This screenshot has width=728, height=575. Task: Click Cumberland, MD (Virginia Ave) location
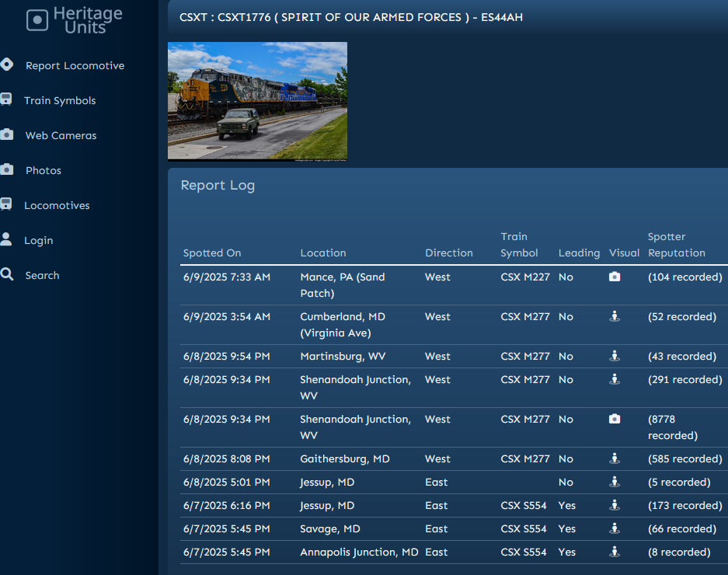(342, 325)
